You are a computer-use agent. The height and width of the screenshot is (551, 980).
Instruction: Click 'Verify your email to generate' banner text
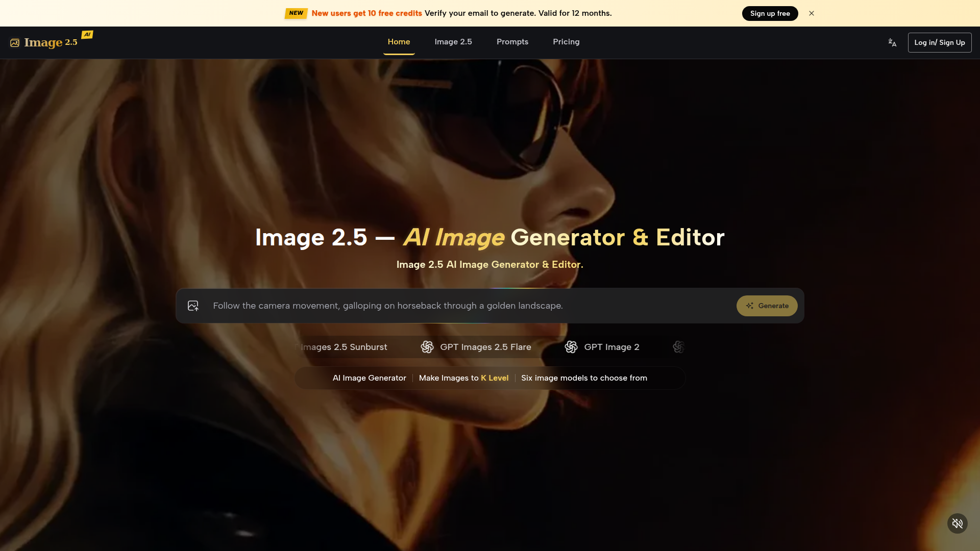(480, 13)
